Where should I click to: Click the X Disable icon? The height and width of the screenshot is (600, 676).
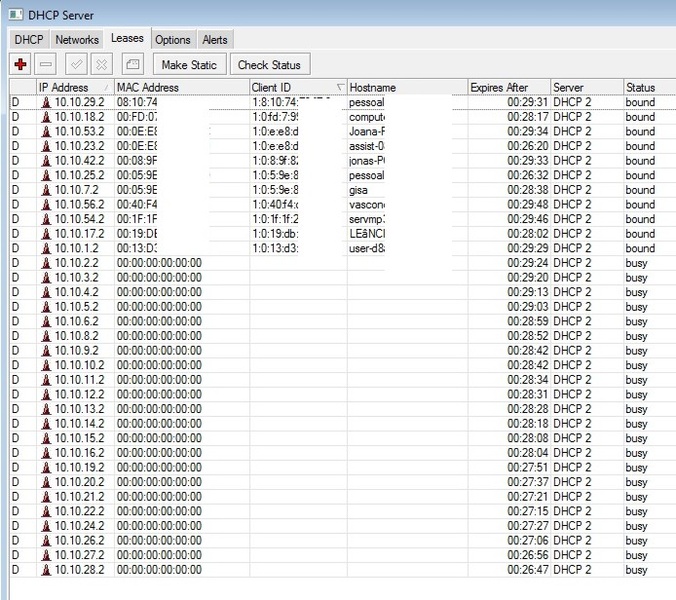tap(102, 65)
